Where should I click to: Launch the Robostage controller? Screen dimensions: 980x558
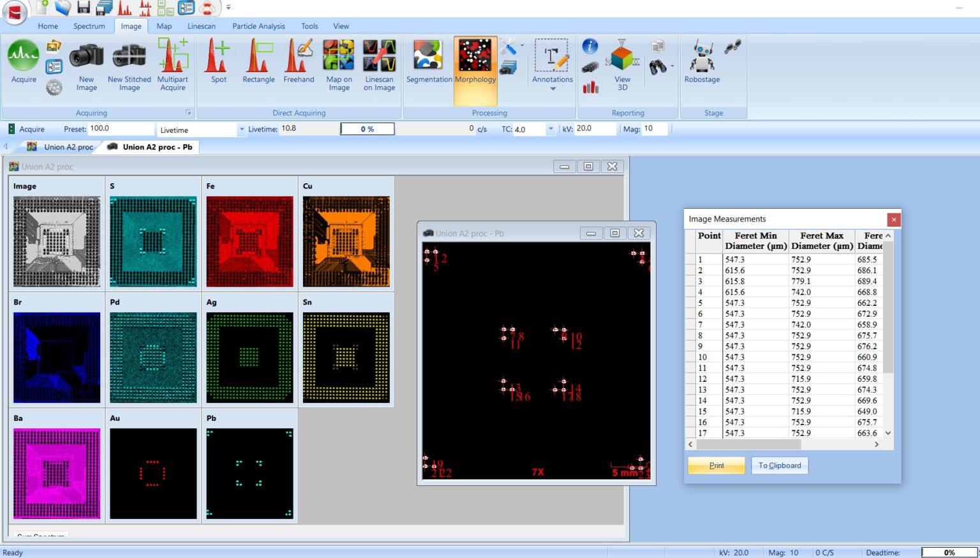click(x=701, y=62)
